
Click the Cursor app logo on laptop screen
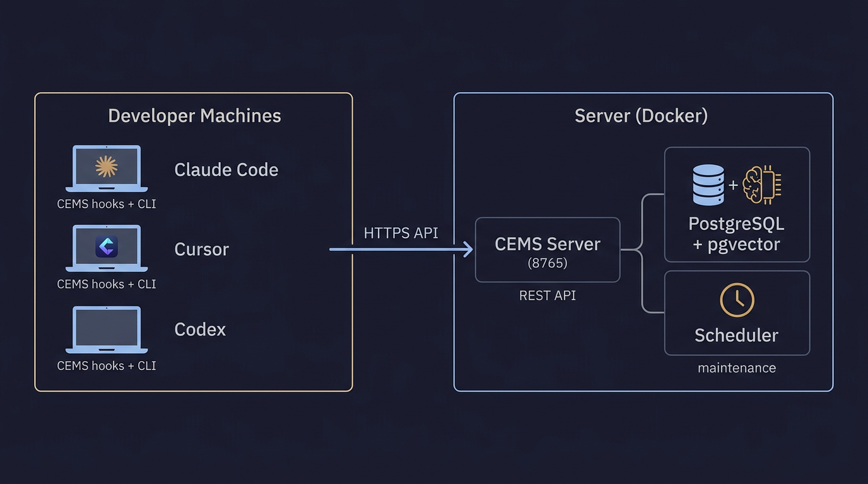(x=107, y=246)
